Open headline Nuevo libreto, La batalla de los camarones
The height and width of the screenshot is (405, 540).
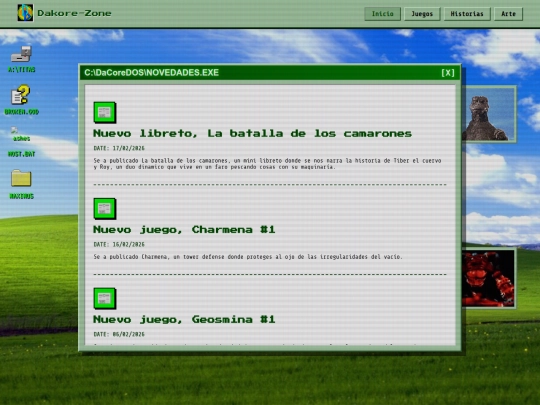click(252, 133)
